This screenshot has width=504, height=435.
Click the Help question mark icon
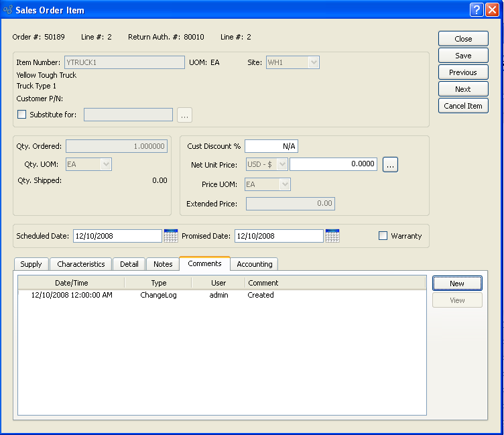coord(476,9)
